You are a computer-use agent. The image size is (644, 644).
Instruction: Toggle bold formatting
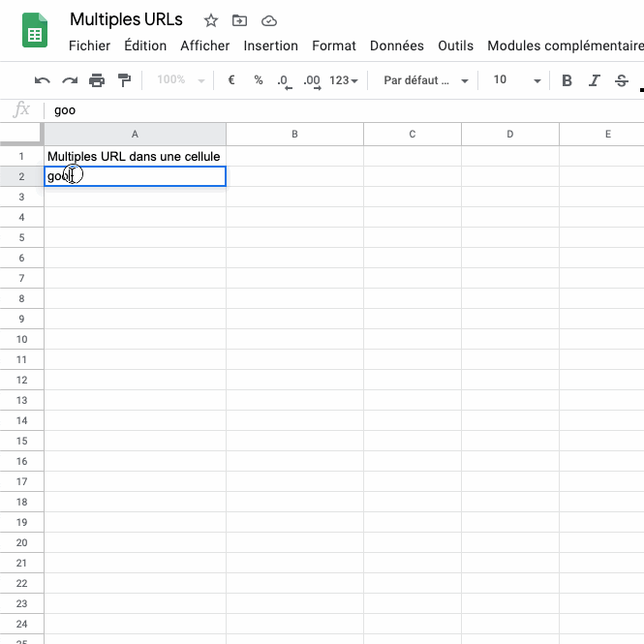click(x=567, y=80)
